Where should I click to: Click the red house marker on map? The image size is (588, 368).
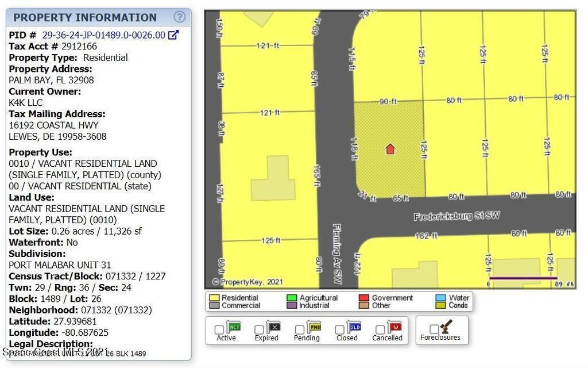click(390, 149)
